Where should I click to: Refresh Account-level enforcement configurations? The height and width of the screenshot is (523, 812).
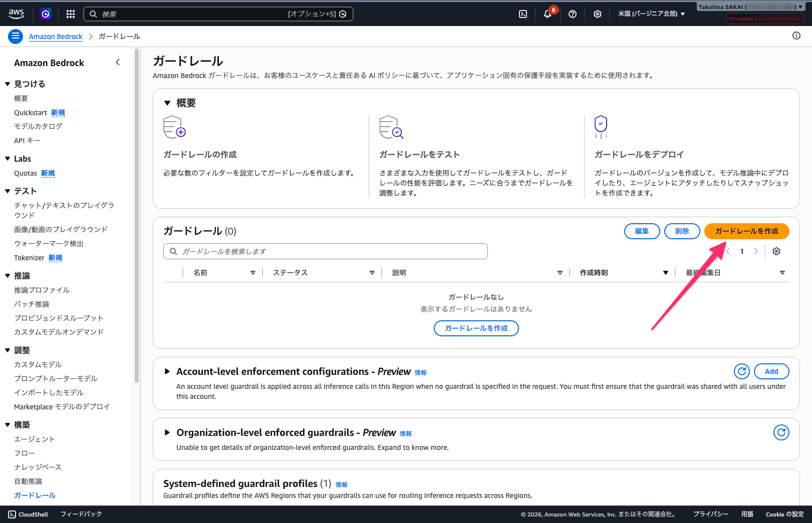742,371
